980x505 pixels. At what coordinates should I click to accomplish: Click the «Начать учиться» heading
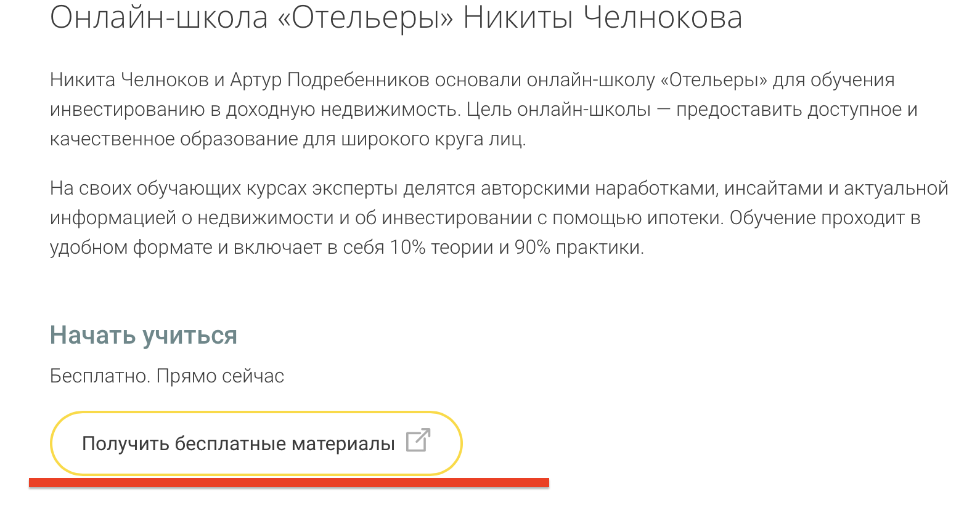(x=143, y=336)
